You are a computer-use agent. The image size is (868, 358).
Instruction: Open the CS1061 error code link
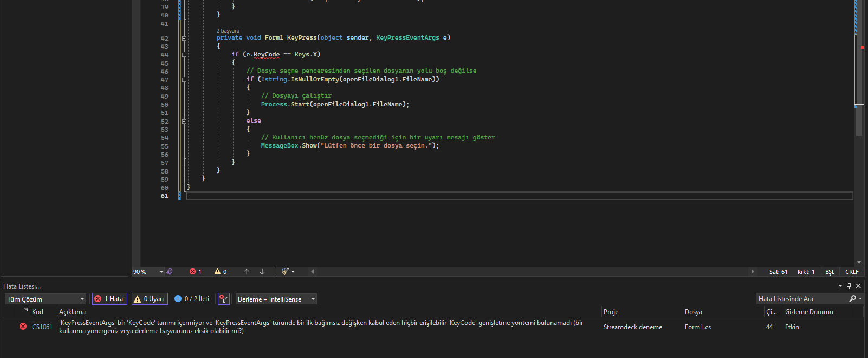42,327
